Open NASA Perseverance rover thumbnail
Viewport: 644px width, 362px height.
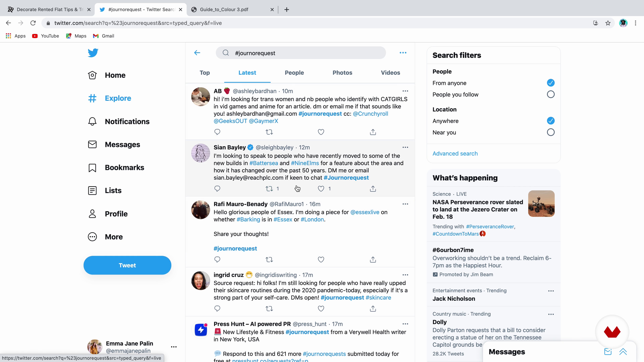pos(541,203)
